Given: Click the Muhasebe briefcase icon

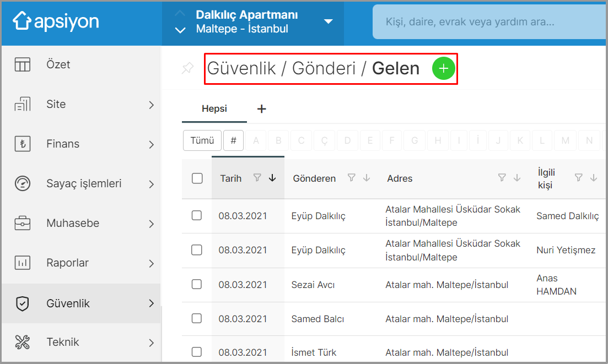Looking at the screenshot, I should point(23,223).
